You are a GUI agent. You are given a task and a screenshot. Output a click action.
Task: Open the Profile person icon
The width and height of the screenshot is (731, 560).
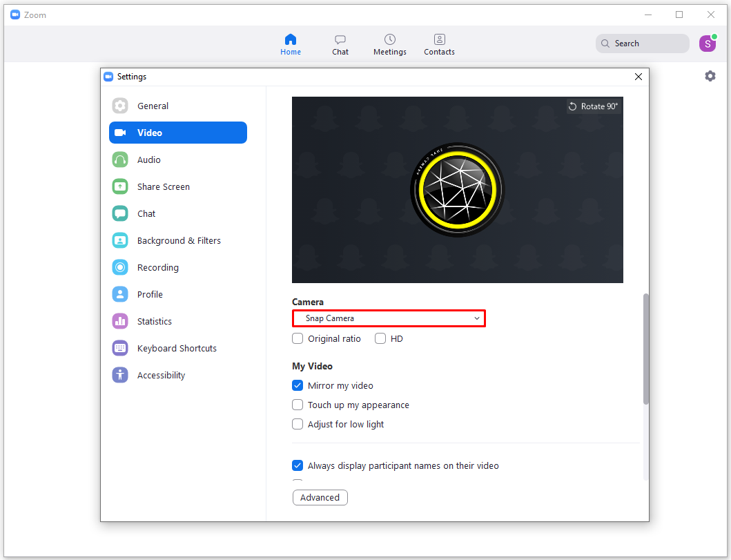coord(120,295)
